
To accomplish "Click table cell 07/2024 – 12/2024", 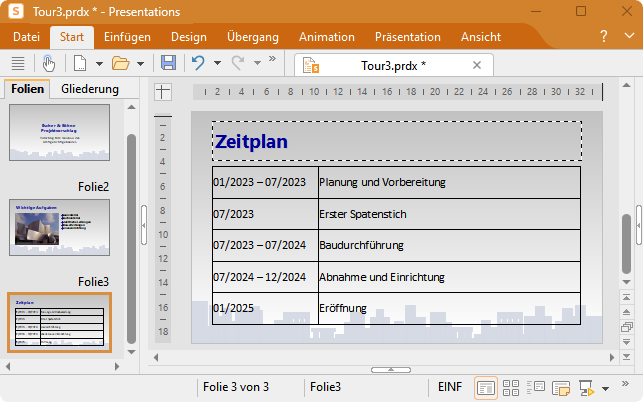I will point(265,277).
